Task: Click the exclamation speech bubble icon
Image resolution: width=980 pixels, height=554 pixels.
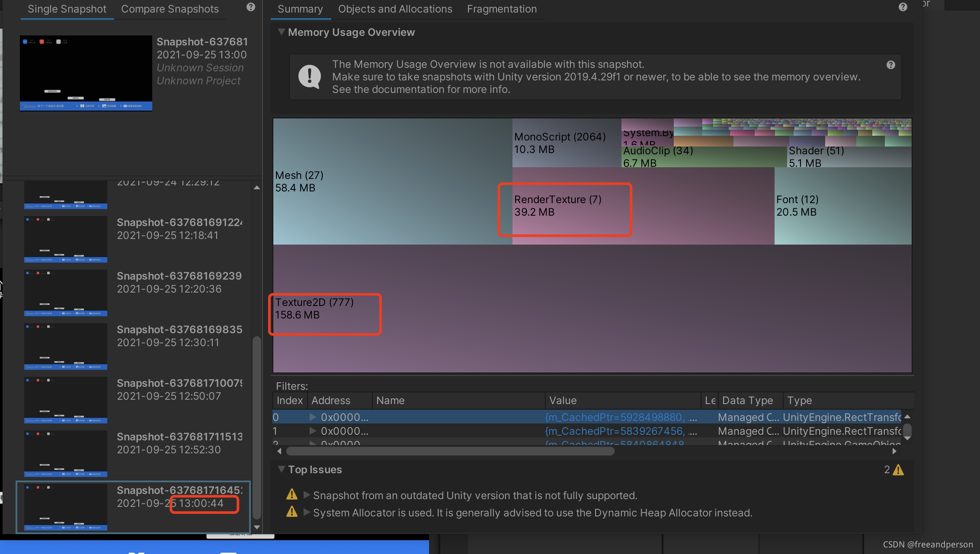Action: point(310,76)
